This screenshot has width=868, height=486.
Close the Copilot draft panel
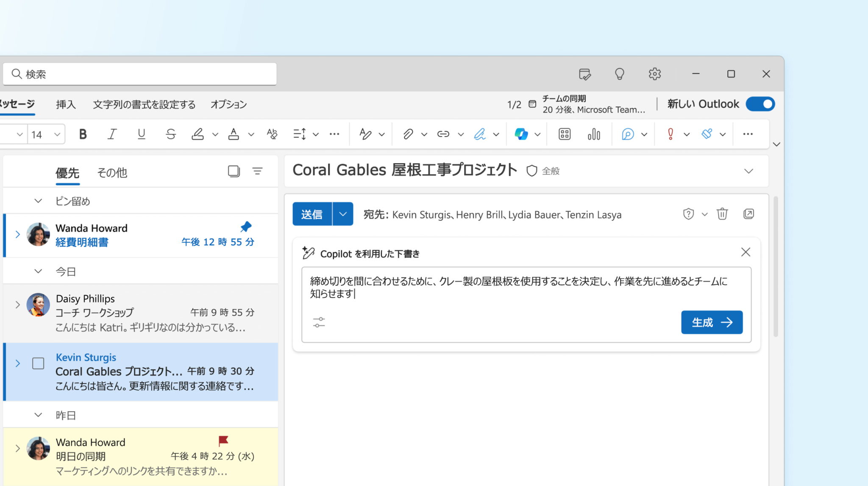point(746,253)
